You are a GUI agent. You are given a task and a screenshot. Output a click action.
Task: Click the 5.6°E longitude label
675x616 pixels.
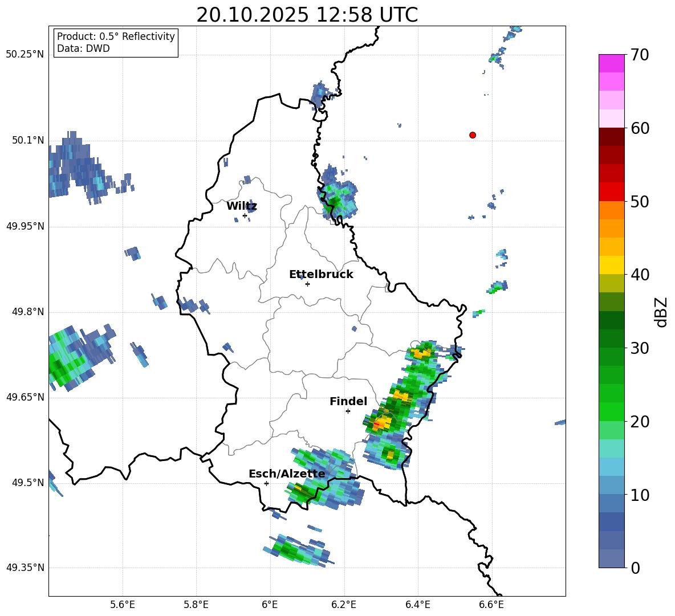(x=123, y=605)
